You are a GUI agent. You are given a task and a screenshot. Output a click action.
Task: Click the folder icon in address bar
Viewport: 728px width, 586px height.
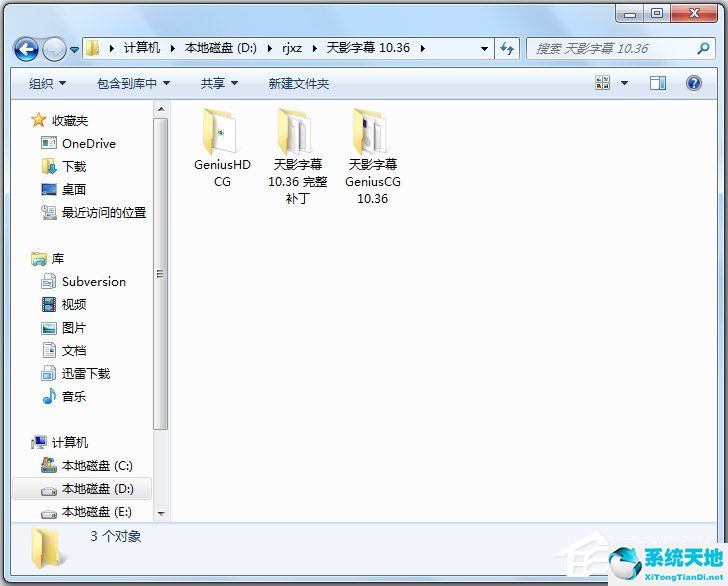(x=93, y=48)
